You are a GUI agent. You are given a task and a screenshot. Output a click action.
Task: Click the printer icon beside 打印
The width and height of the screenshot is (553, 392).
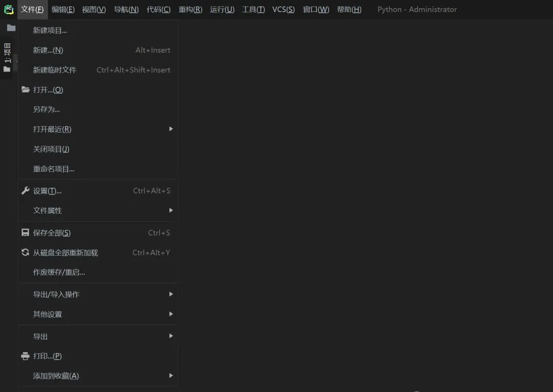26,356
